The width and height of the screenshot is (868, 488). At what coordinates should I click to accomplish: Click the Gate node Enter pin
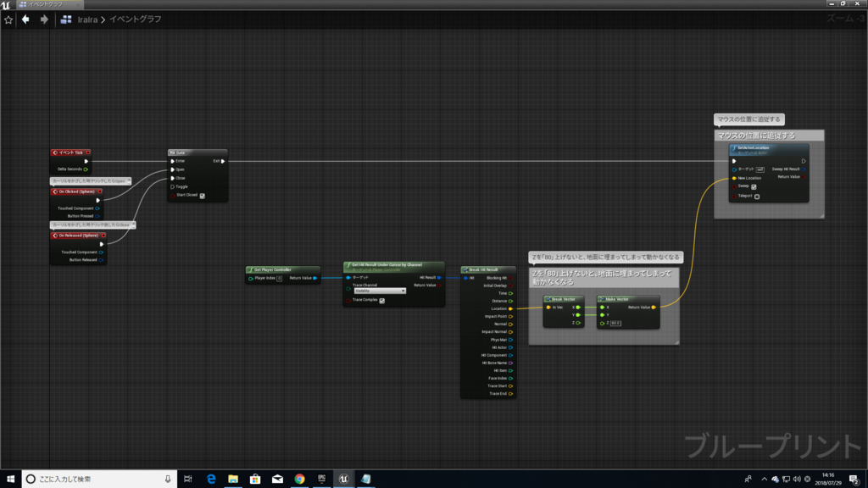[173, 161]
